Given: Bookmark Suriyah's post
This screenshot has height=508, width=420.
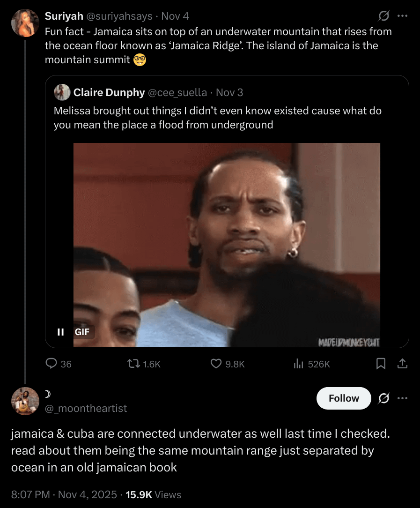Looking at the screenshot, I should 381,364.
